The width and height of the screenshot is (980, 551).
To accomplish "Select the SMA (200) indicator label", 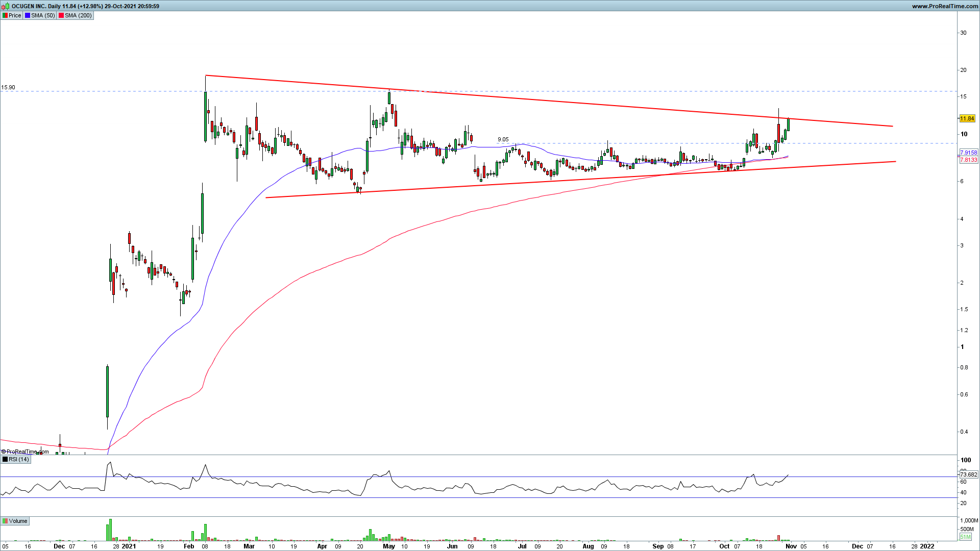I will pyautogui.click(x=78, y=15).
